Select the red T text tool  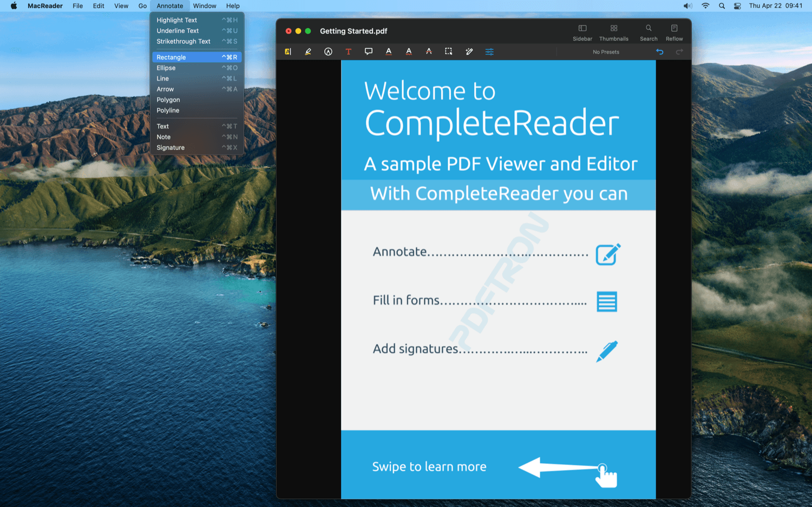(348, 52)
